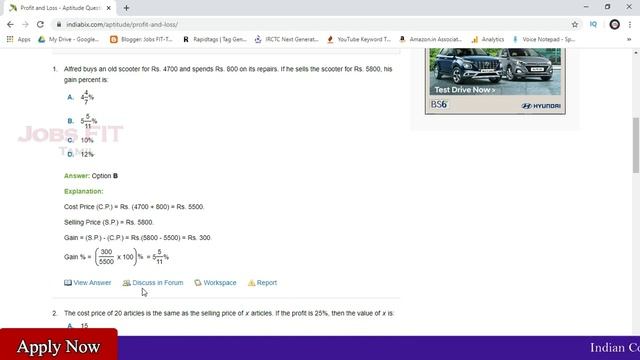Open the Voice Notepad bookmark
This screenshot has height=360, width=640.
544,39
